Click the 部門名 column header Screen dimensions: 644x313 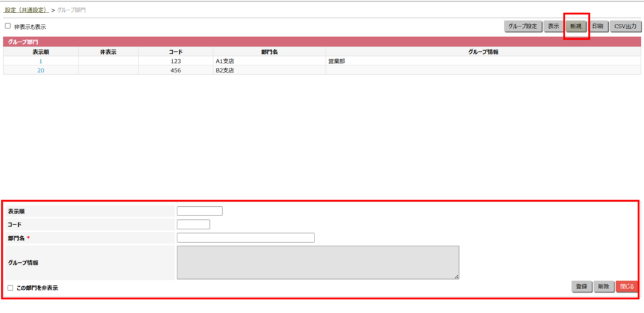[x=269, y=52]
